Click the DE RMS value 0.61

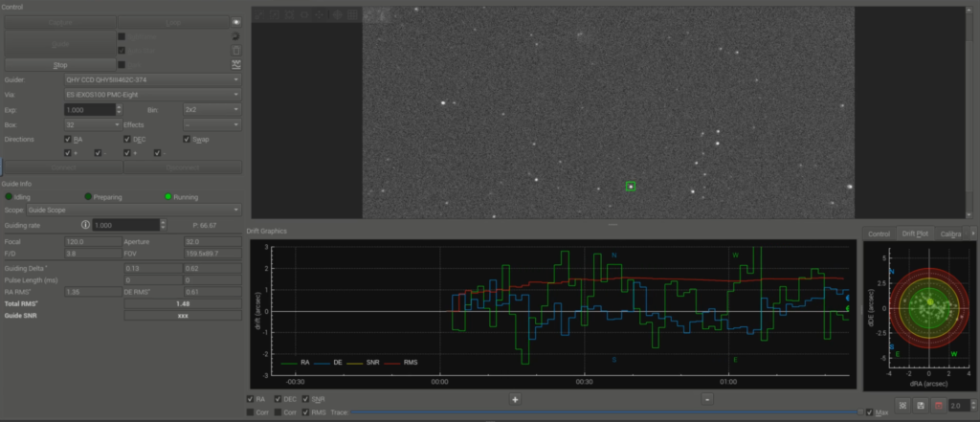(212, 291)
